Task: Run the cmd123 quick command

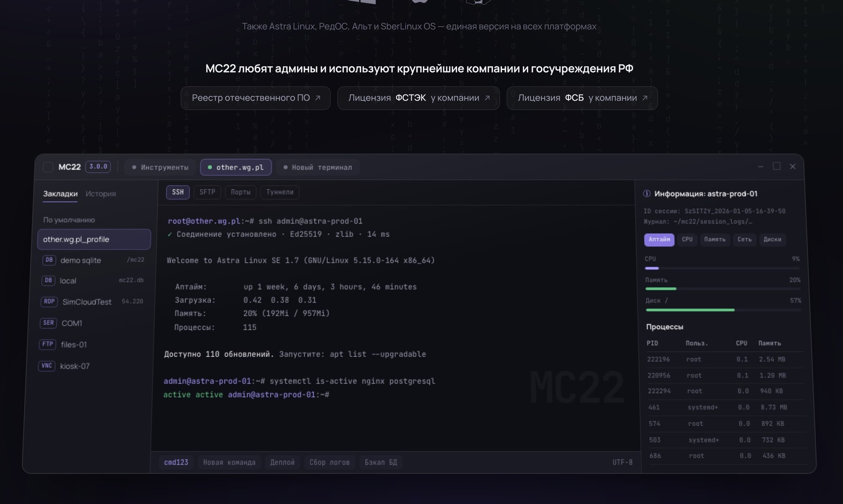Action: click(x=176, y=462)
